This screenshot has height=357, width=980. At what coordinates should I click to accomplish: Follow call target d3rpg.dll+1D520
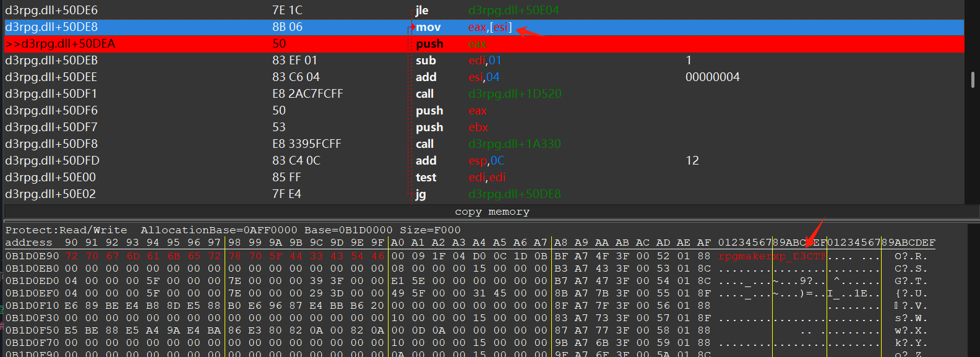[515, 94]
